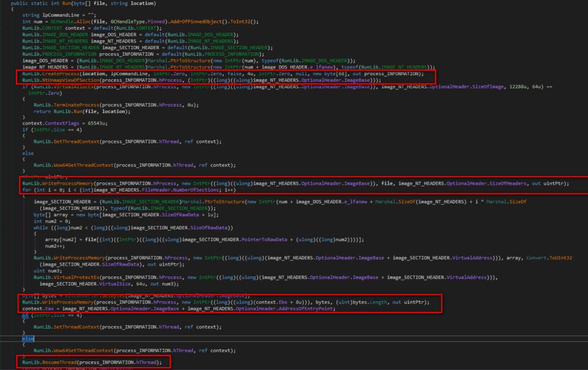Click the 'new byte[68]' argument
This screenshot has width=588, height=370.
click(330, 74)
